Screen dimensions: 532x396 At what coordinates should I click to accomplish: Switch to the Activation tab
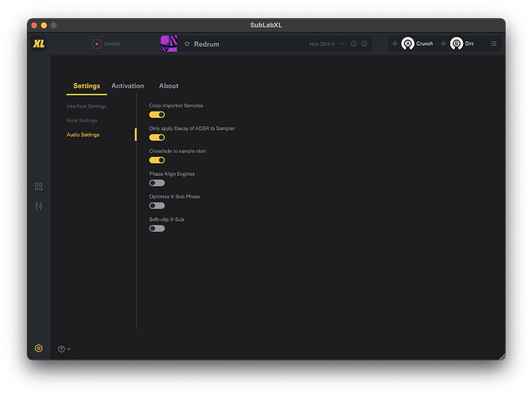[x=128, y=86]
